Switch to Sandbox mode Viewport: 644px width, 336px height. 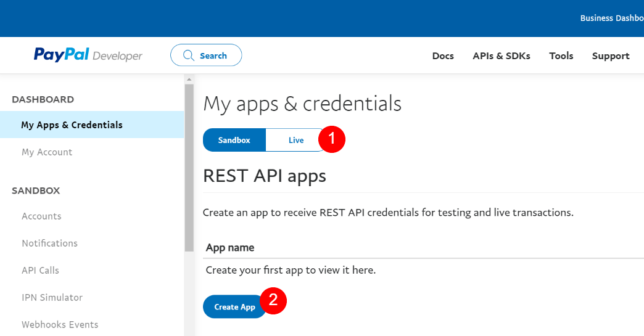pos(234,141)
